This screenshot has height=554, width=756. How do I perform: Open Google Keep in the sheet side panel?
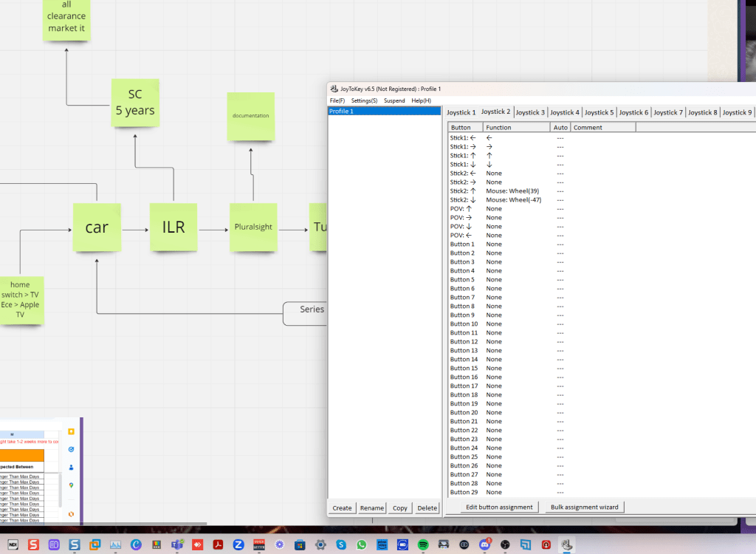[72, 431]
